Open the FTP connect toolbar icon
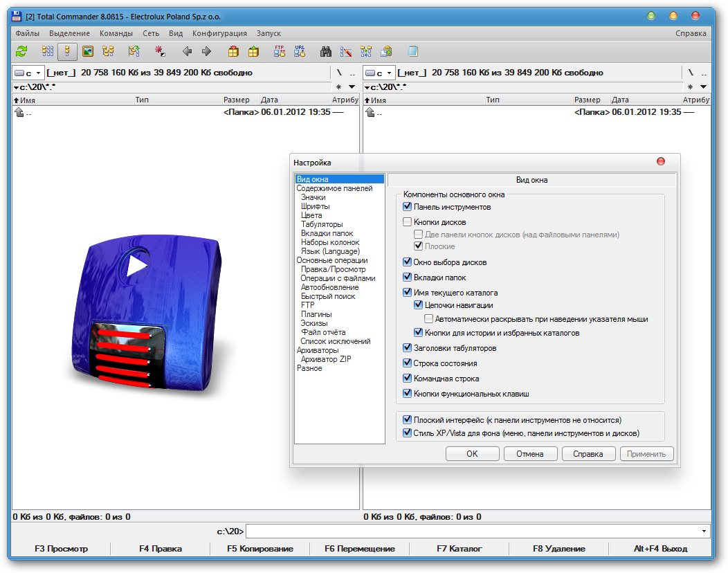This screenshot has height=573, width=728. [280, 51]
